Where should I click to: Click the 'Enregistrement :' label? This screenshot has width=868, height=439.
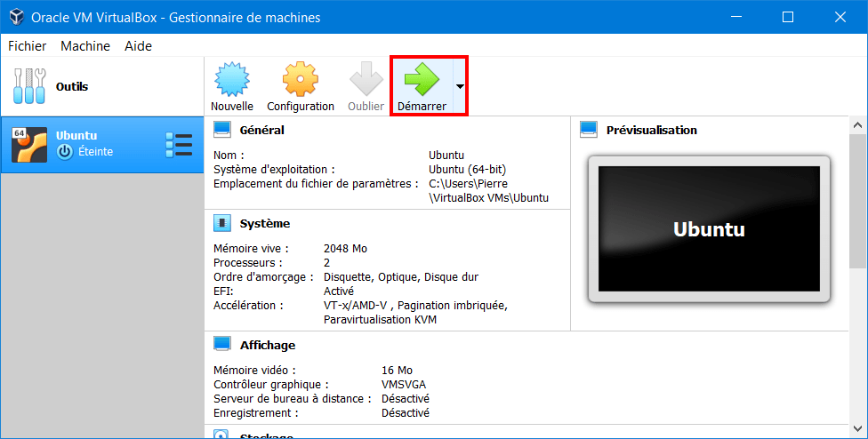256,413
